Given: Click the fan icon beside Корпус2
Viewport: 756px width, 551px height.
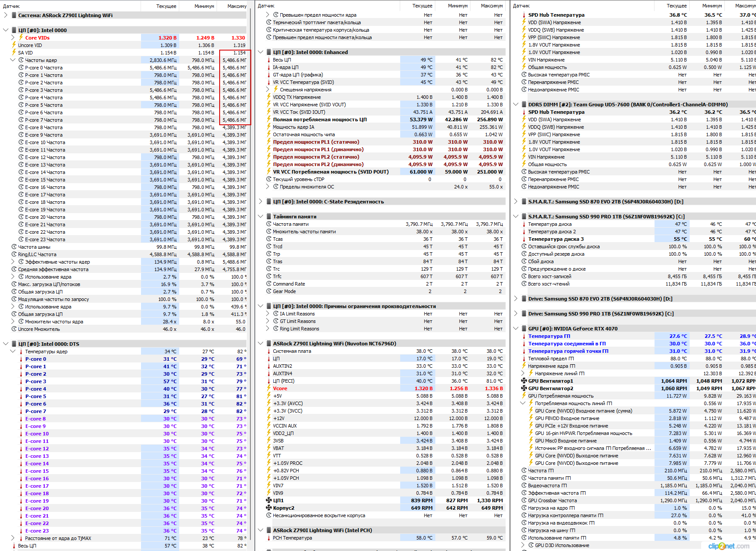Looking at the screenshot, I should (x=268, y=507).
